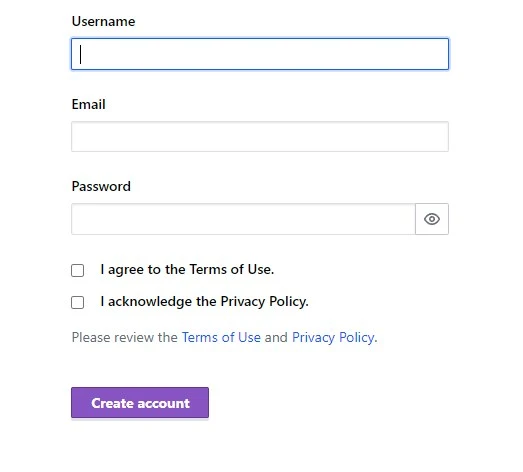Focus the Username input field

(260, 54)
